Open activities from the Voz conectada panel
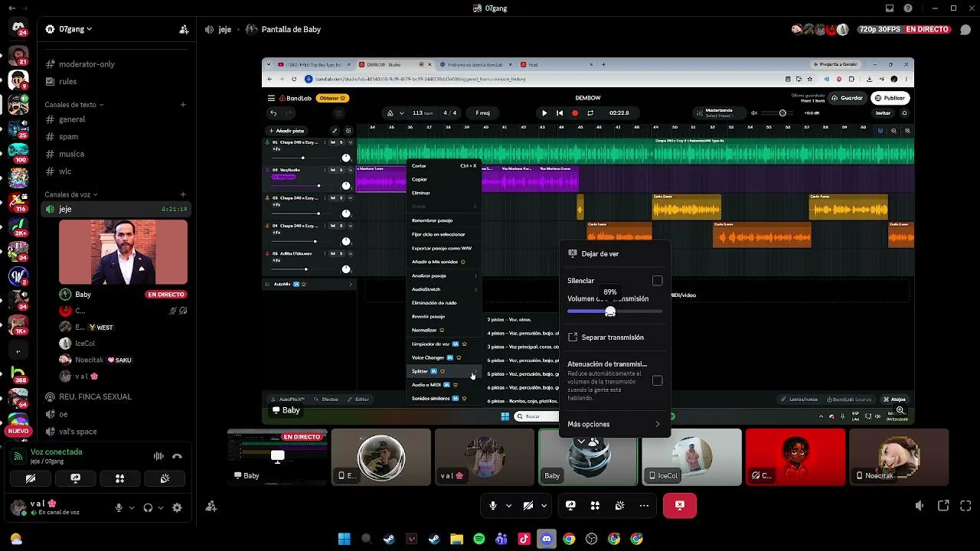980x551 pixels. [x=119, y=478]
